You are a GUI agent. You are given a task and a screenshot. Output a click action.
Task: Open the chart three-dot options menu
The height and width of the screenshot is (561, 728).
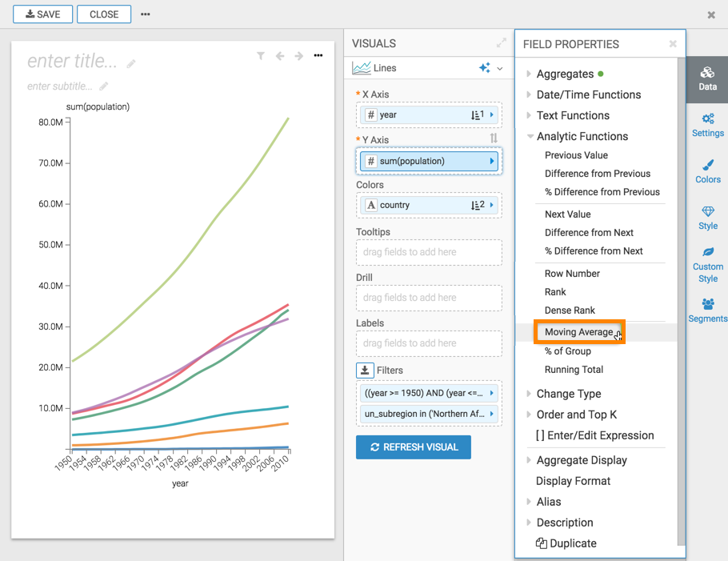tap(318, 56)
